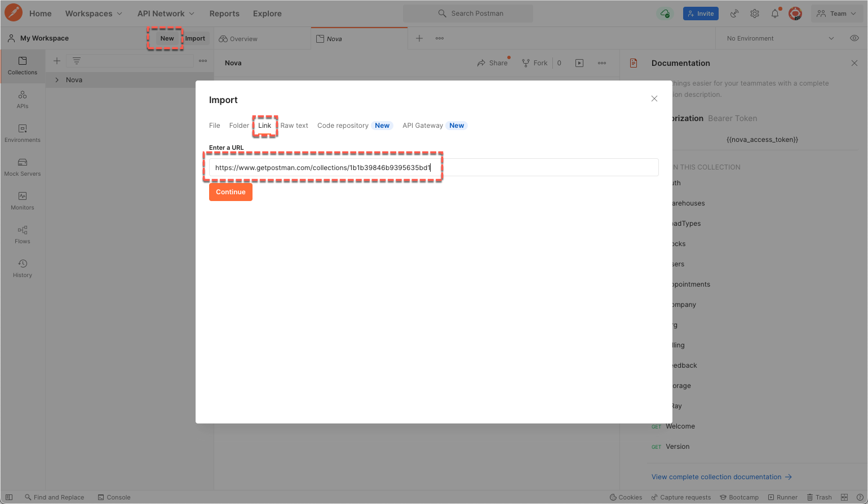This screenshot has width=868, height=504.
Task: Open Trash in status bar
Action: point(820,497)
